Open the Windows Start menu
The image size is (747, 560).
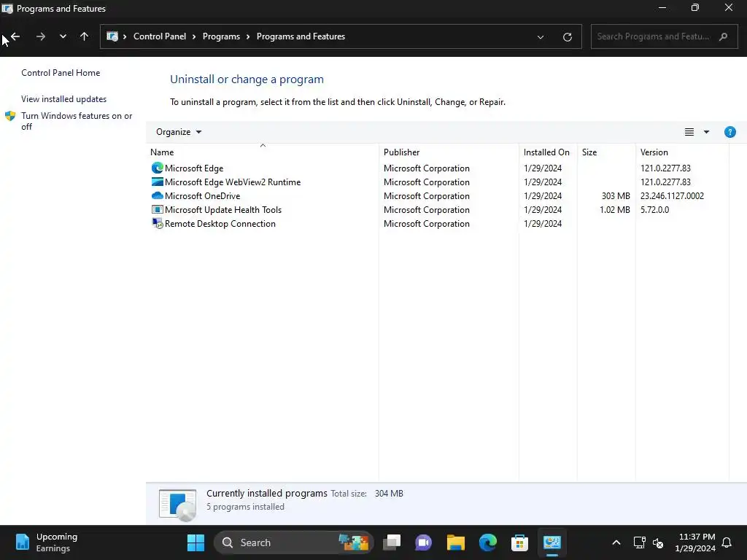(x=196, y=542)
